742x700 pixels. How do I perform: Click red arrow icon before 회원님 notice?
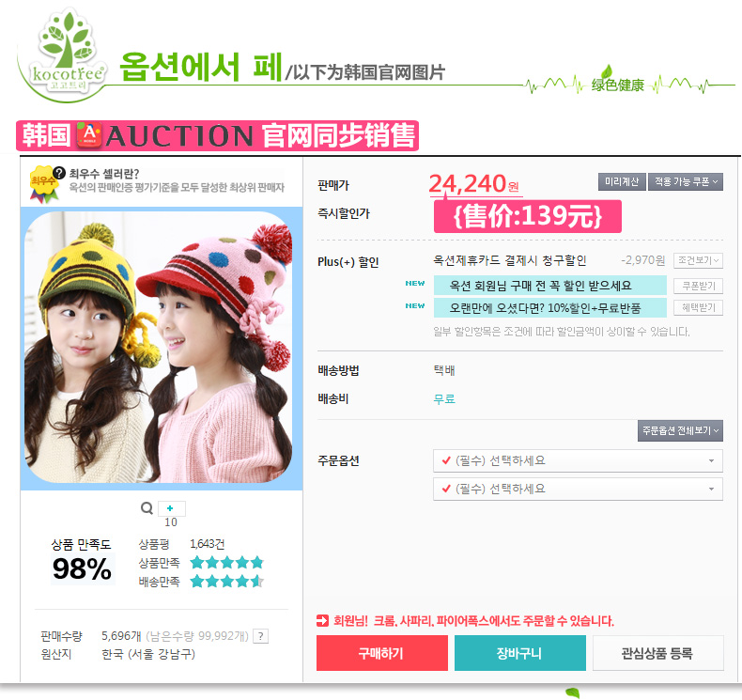pyautogui.click(x=322, y=620)
